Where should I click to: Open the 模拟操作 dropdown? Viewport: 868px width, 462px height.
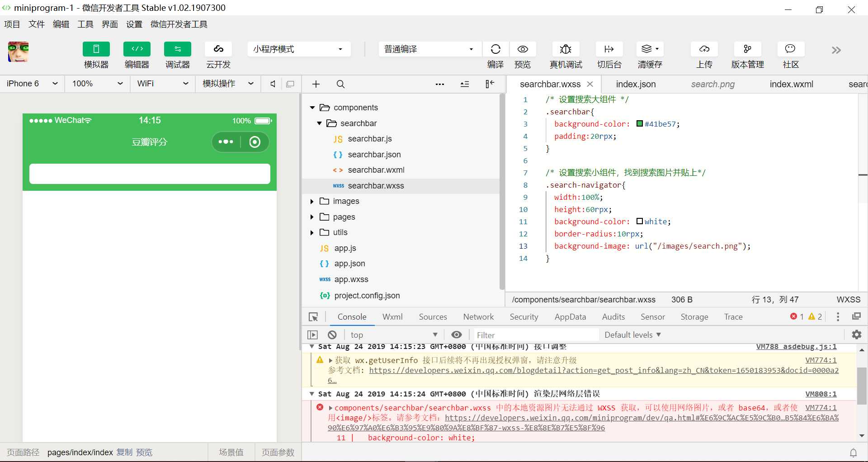[x=228, y=84]
